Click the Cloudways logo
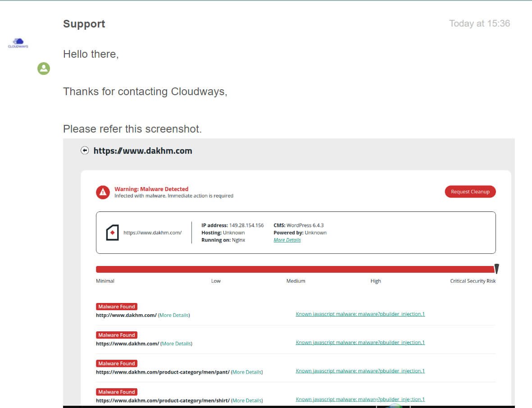The height and width of the screenshot is (408, 532). pyautogui.click(x=18, y=42)
